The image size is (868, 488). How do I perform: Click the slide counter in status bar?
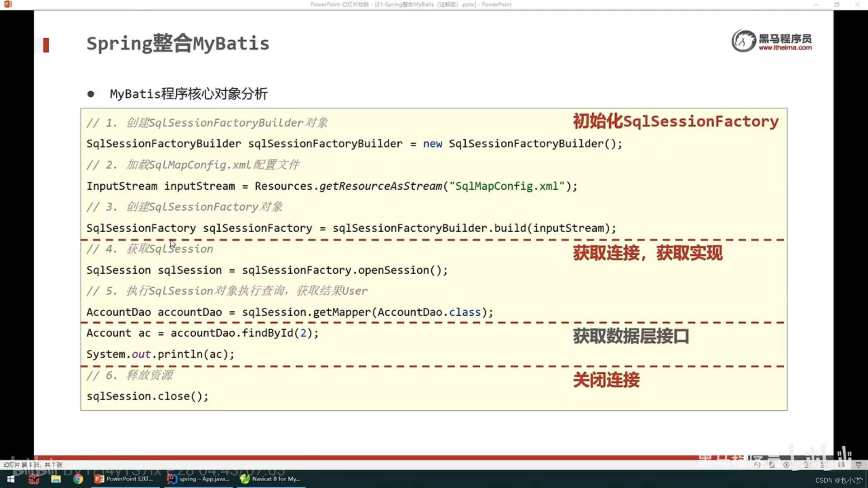click(x=33, y=465)
